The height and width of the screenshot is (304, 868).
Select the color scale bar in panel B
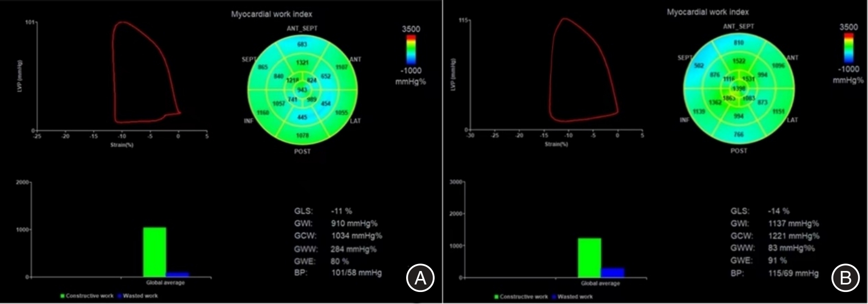pyautogui.click(x=848, y=48)
